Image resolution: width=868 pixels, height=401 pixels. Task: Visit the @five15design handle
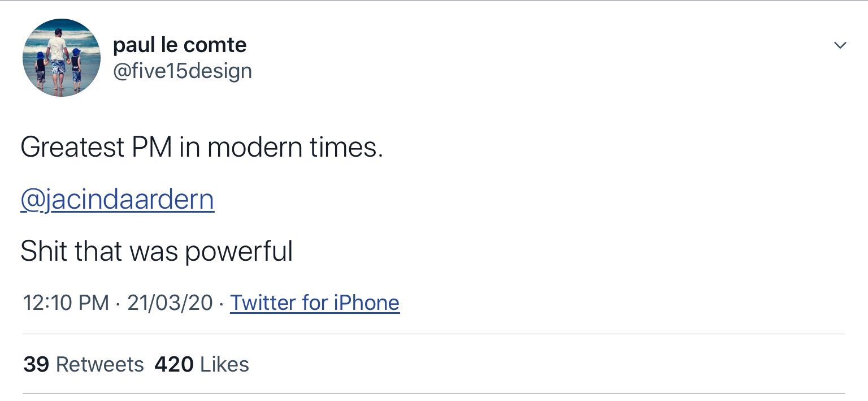click(x=183, y=71)
